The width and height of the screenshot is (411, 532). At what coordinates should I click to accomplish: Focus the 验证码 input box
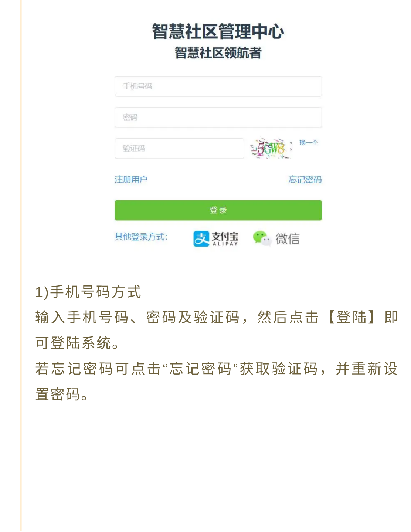(x=179, y=148)
